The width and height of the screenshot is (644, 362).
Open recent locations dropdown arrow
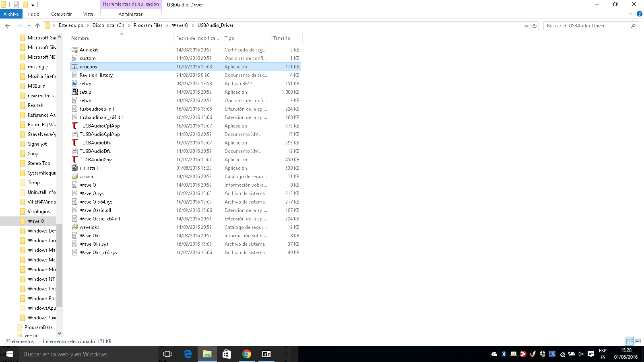point(29,26)
